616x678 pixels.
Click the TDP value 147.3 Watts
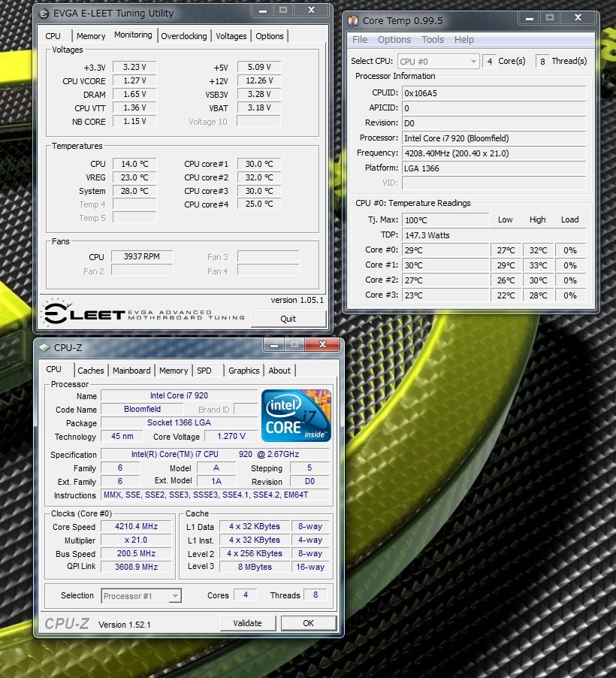pos(494,235)
